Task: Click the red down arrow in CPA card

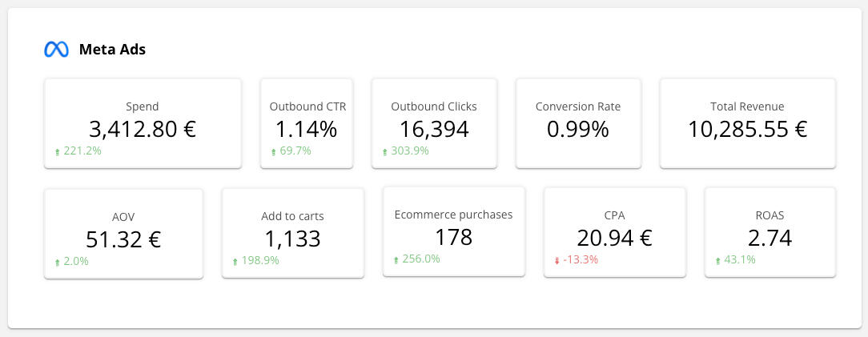Action: 557,260
